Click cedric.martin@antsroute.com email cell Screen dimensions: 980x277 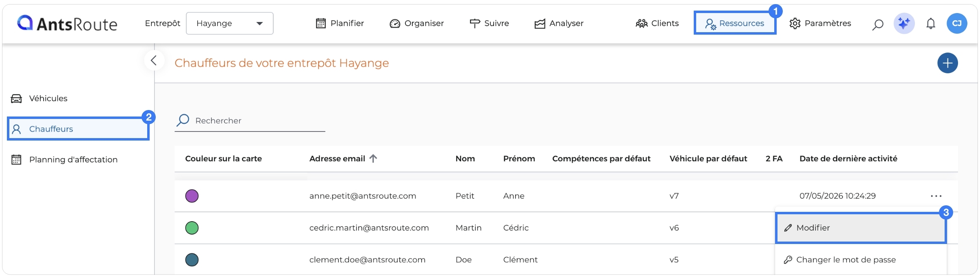[369, 228]
